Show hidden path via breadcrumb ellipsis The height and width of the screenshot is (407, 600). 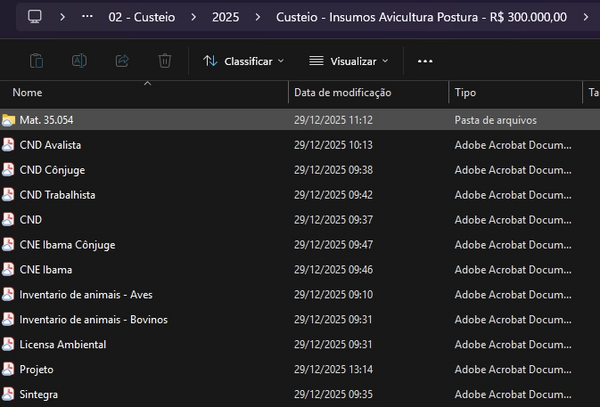pos(88,17)
